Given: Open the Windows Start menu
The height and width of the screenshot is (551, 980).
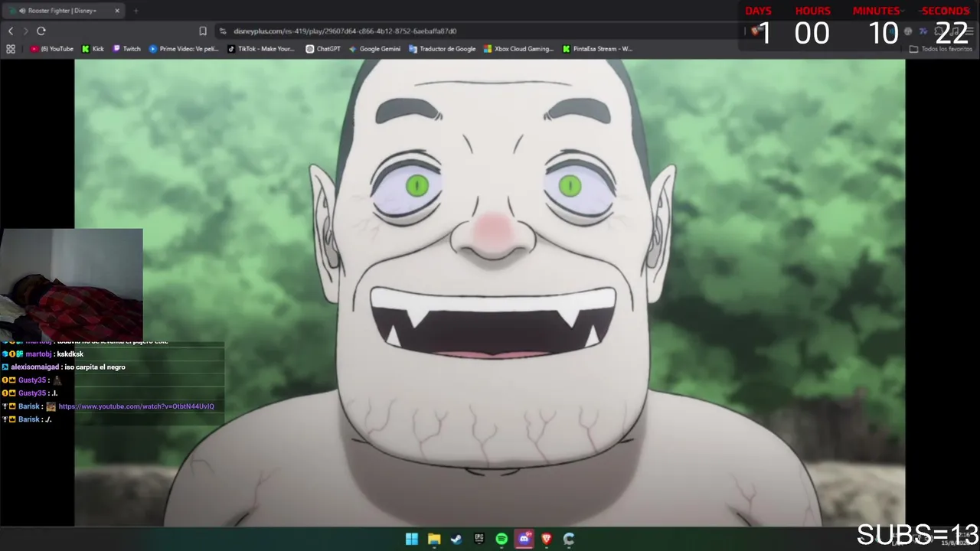Looking at the screenshot, I should click(x=412, y=539).
